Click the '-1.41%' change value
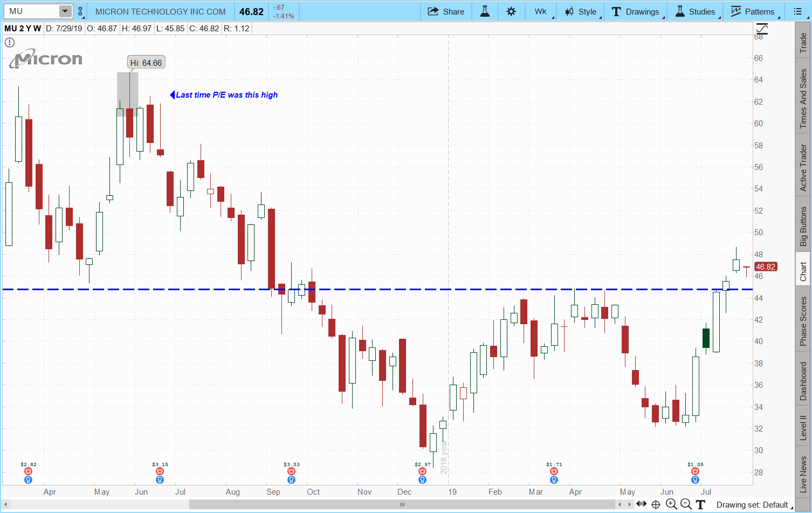 tap(284, 16)
